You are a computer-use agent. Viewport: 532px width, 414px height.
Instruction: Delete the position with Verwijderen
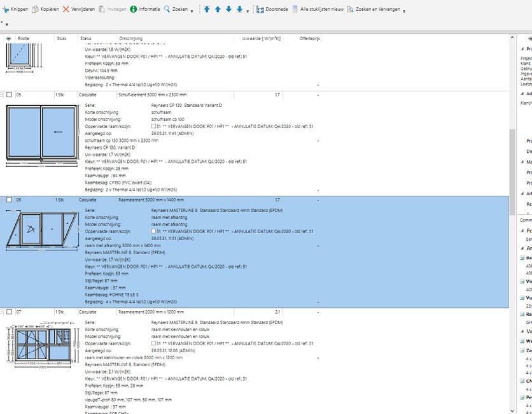coord(79,9)
